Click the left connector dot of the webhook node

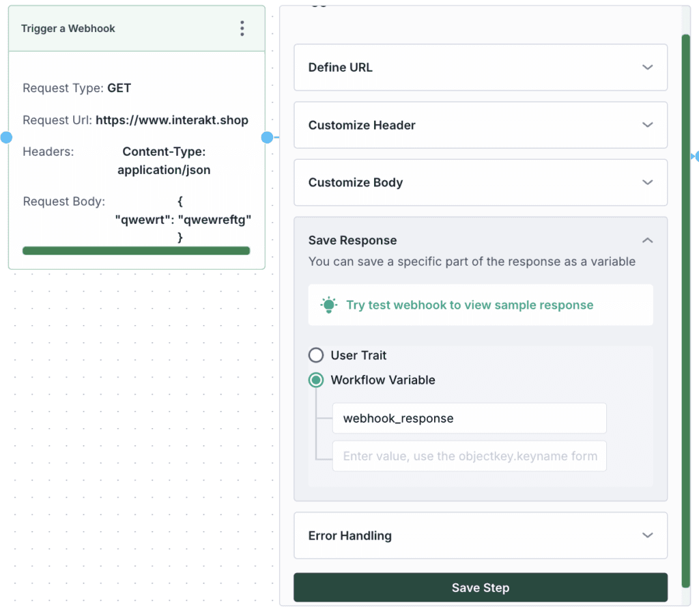point(6,137)
